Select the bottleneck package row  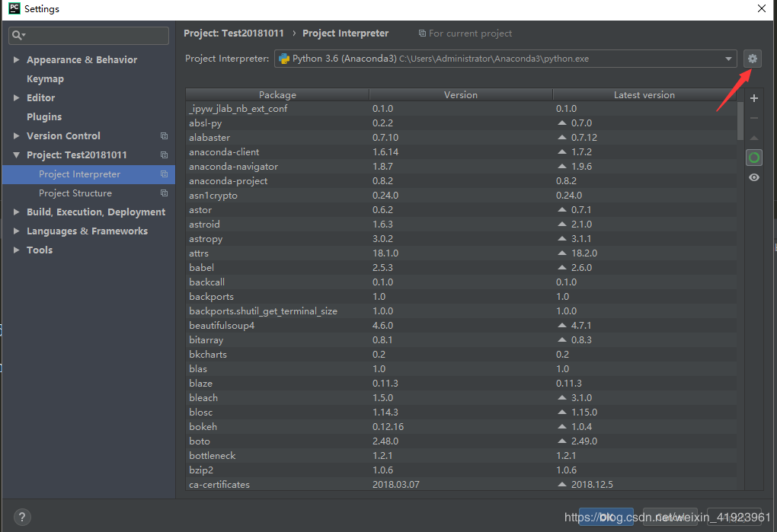point(462,456)
